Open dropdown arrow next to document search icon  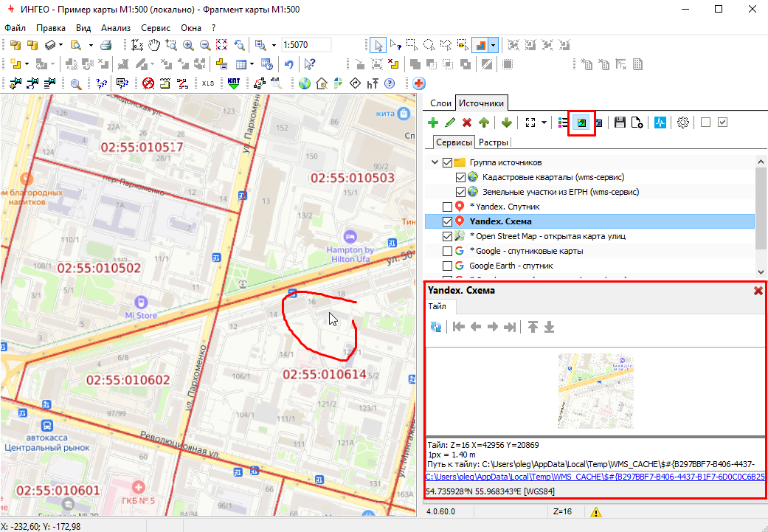coord(91,45)
